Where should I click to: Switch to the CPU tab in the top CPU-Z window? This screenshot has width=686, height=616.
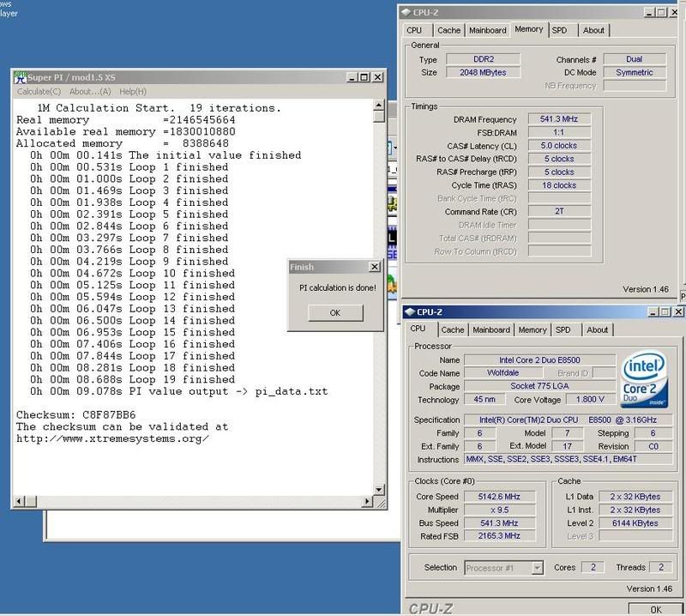[414, 30]
